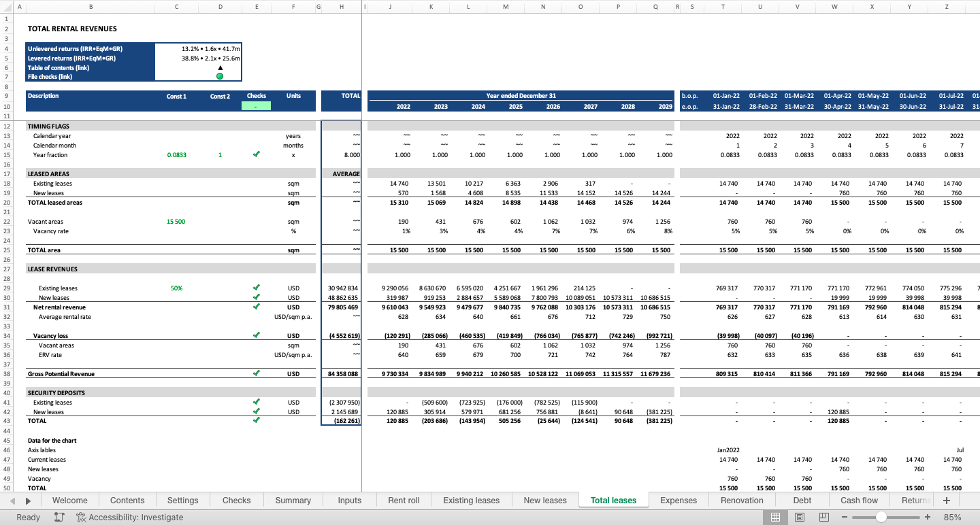This screenshot has height=525, width=980.
Task: Click the 2022 year column header
Action: click(403, 107)
